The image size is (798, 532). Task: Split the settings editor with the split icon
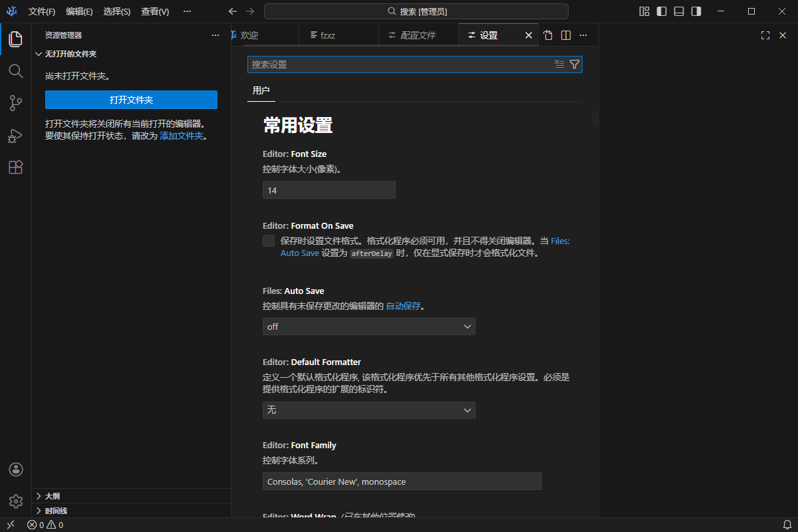[x=566, y=35]
